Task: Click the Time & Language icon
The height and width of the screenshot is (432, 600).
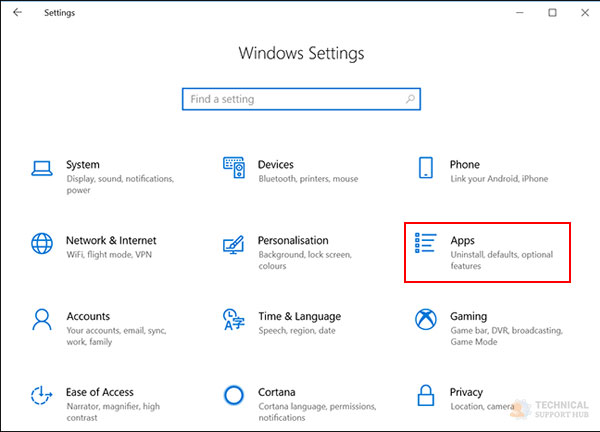Action: 234,320
